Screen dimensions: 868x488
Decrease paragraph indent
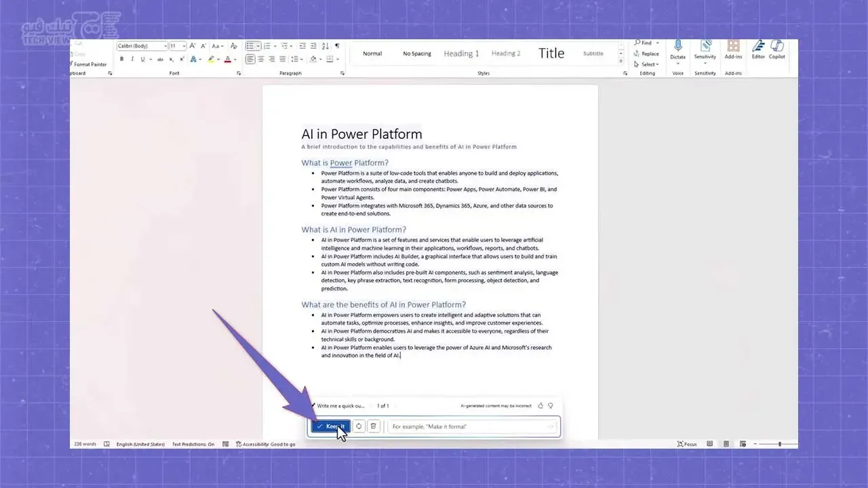coord(302,46)
